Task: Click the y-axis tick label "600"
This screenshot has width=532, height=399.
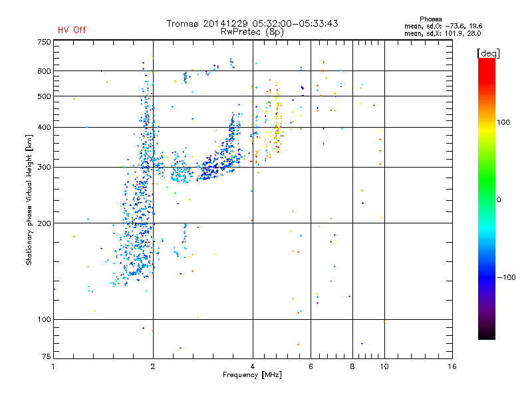Action: (44, 71)
